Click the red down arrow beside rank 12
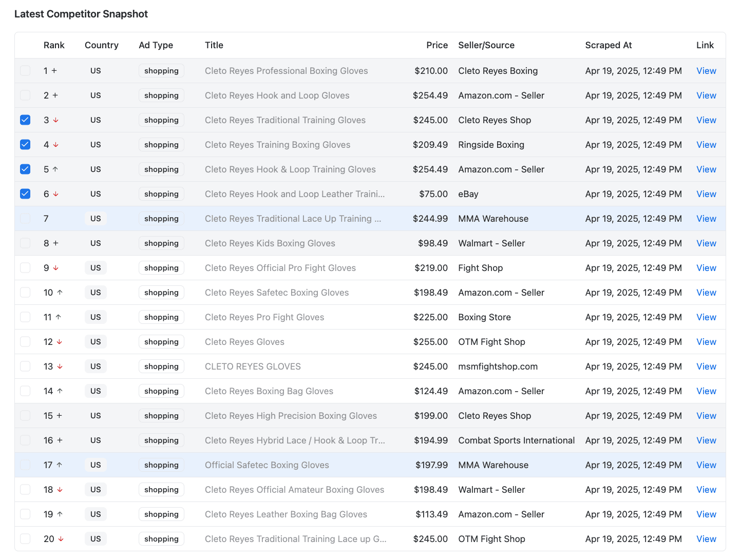This screenshot has height=560, width=740. tap(60, 342)
